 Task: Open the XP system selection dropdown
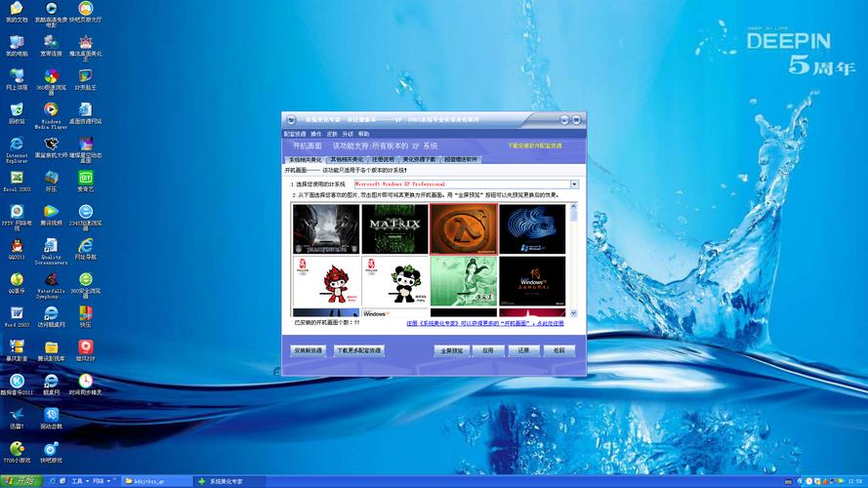tap(574, 184)
